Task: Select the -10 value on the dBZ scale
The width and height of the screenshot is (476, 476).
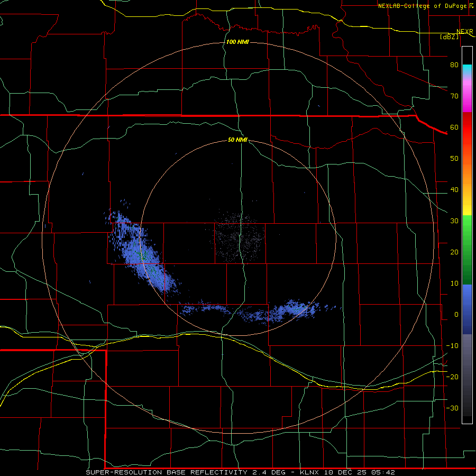Action: tap(452, 346)
